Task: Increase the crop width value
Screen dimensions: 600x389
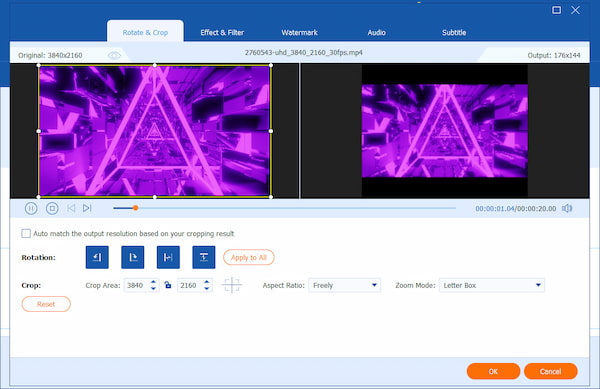Action: pyautogui.click(x=153, y=282)
